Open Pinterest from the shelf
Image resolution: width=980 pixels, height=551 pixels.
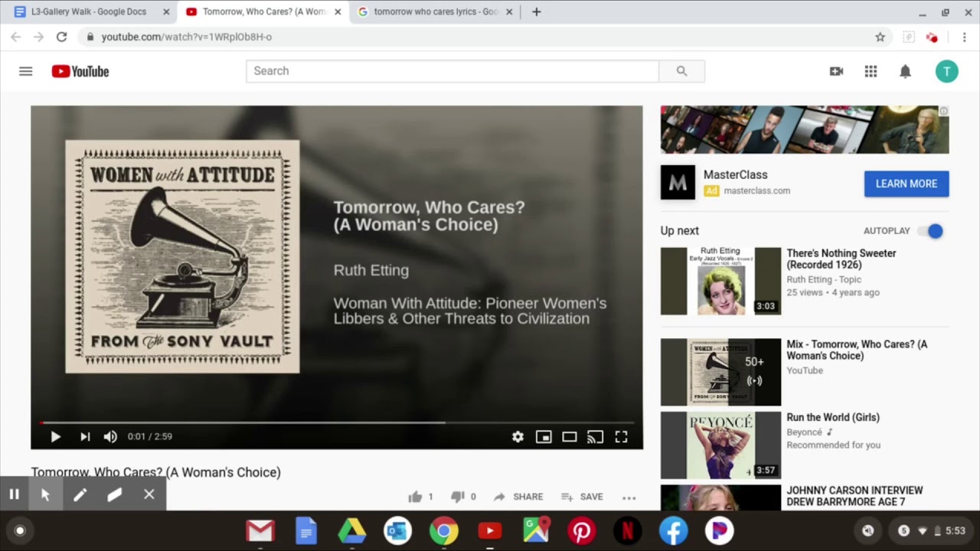click(581, 530)
